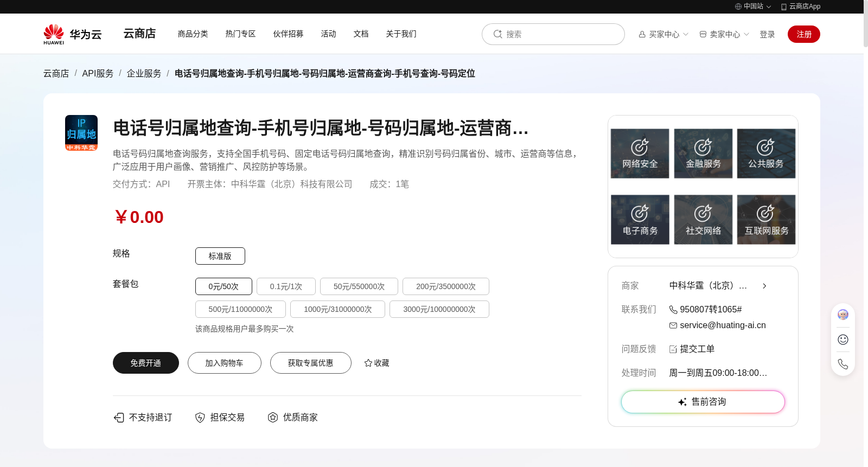Open the 云商店 home link in header
Viewport: 868px width, 467px height.
coord(139,34)
